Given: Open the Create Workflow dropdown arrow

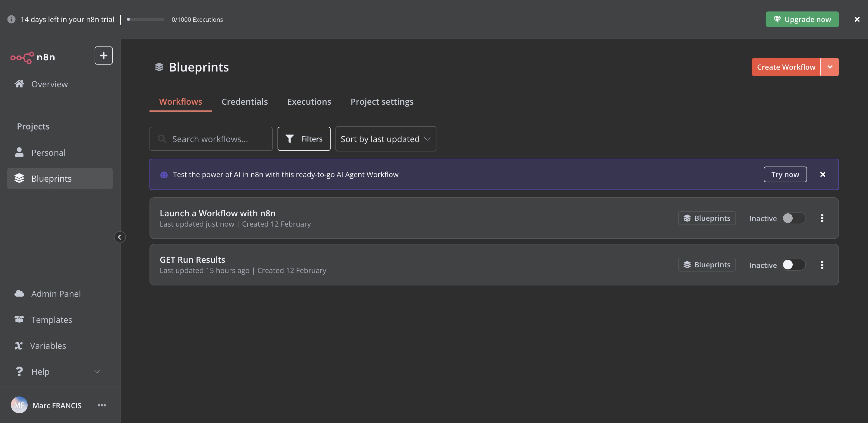Looking at the screenshot, I should [x=830, y=67].
